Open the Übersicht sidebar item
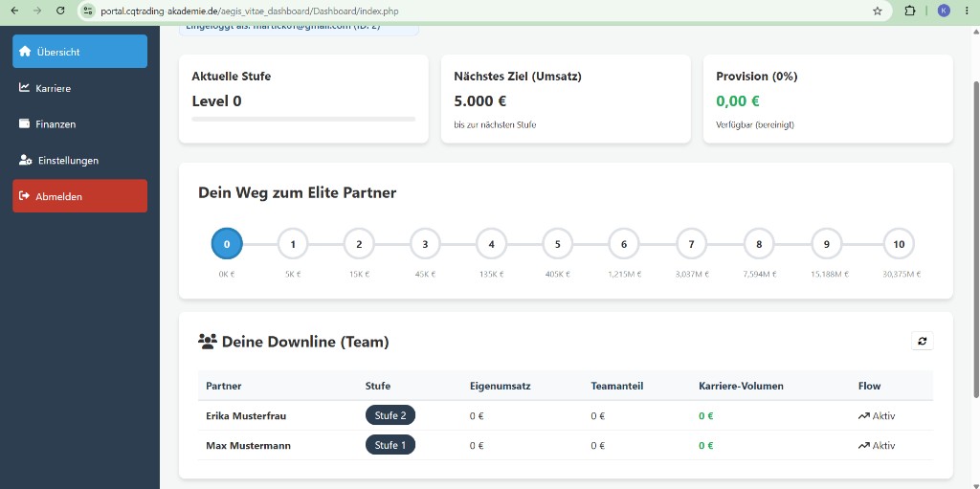Viewport: 980px width, 489px height. tap(80, 52)
